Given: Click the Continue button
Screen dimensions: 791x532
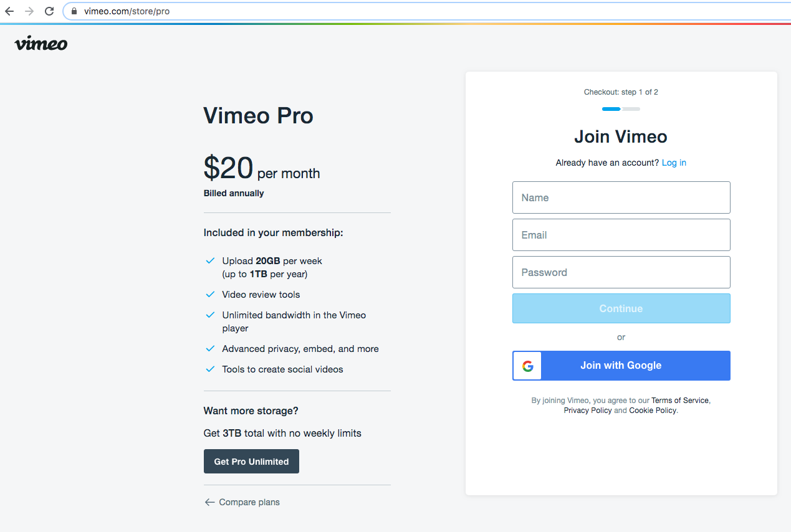Looking at the screenshot, I should pos(621,308).
